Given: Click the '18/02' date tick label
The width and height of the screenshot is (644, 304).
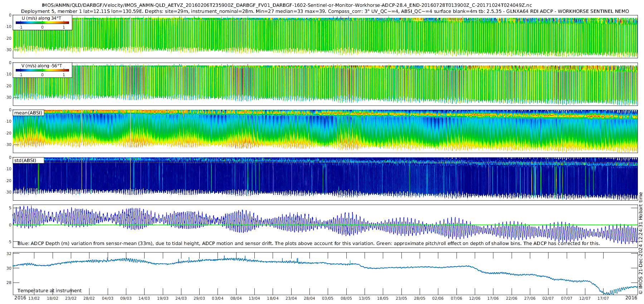Looking at the screenshot, I should point(52,298).
